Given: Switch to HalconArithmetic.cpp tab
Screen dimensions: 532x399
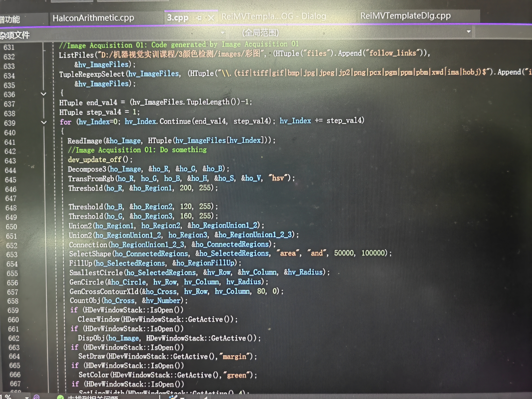Looking at the screenshot, I should pyautogui.click(x=93, y=18).
